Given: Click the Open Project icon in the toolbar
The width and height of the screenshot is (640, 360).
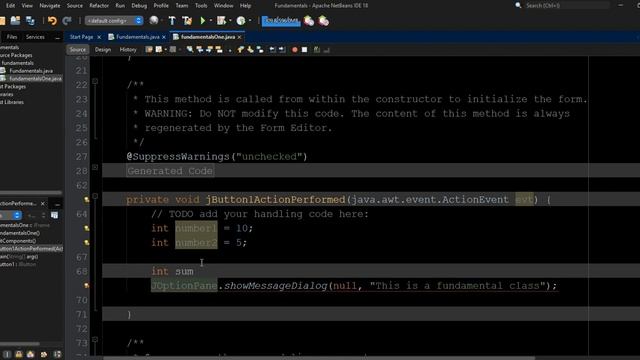Looking at the screenshot, I should tap(16, 20).
